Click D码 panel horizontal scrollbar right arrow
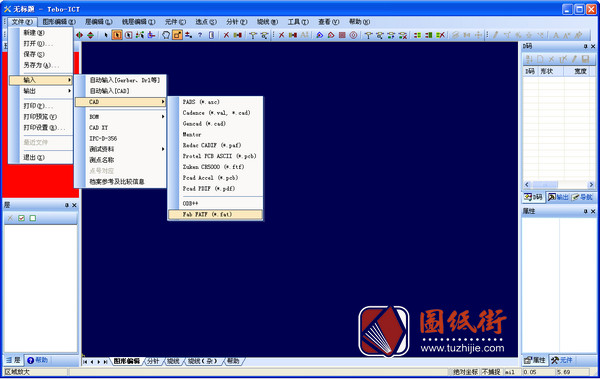 point(592,185)
